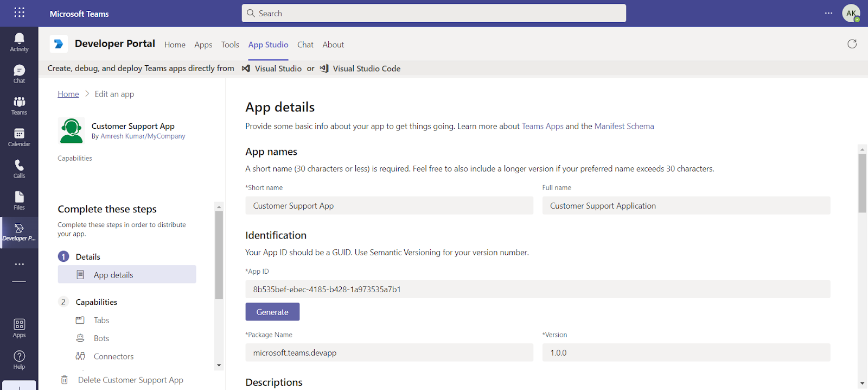Open Teams in the left rail
The width and height of the screenshot is (868, 390).
(19, 105)
